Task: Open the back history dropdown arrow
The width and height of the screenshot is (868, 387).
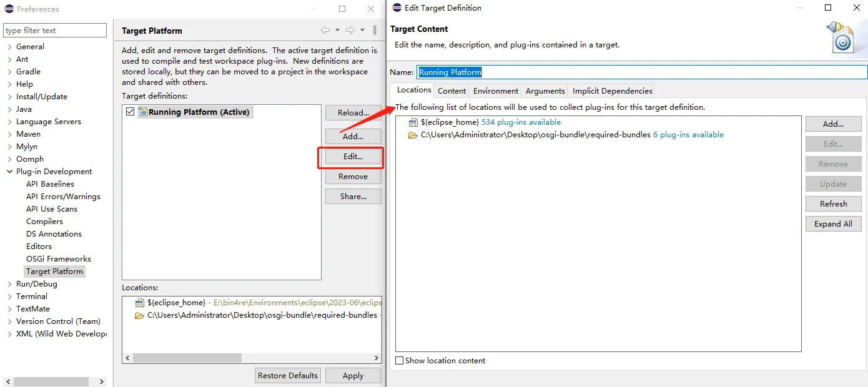Action: pos(337,30)
